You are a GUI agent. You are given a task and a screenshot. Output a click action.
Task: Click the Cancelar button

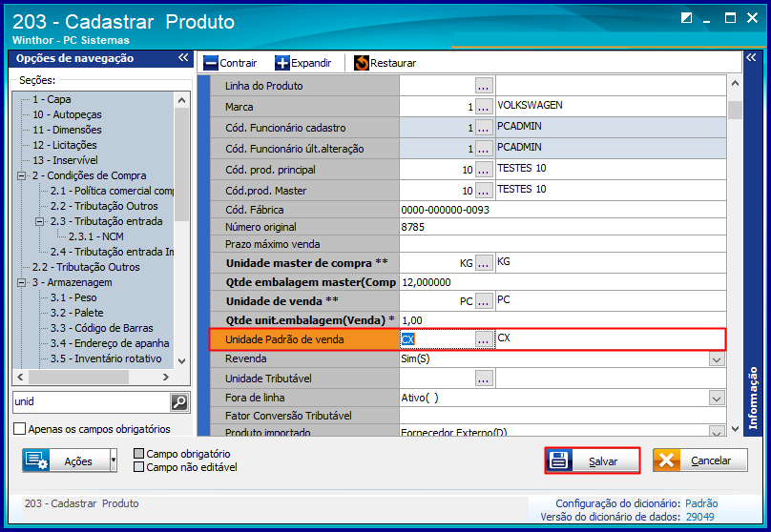pos(700,460)
